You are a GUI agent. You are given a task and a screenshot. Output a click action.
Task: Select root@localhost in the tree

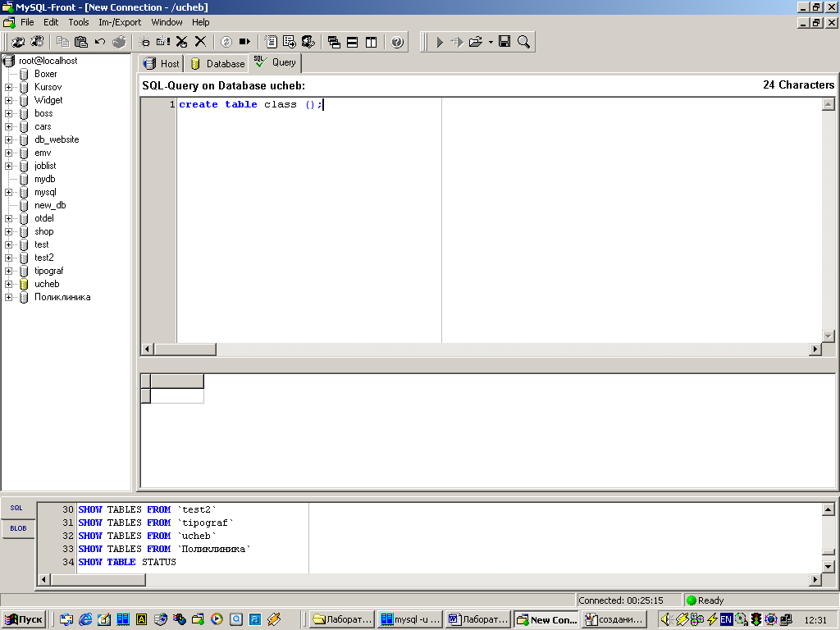[48, 61]
